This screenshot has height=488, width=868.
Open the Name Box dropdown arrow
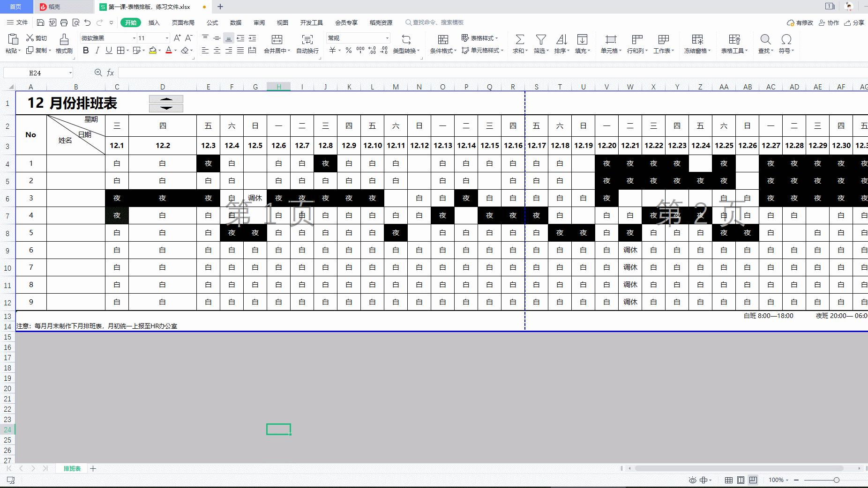[70, 73]
